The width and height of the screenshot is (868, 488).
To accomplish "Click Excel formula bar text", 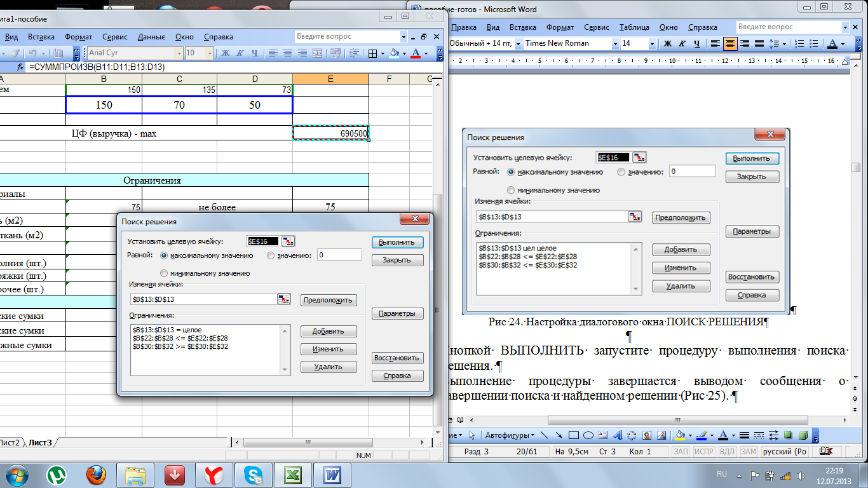I will coord(97,67).
